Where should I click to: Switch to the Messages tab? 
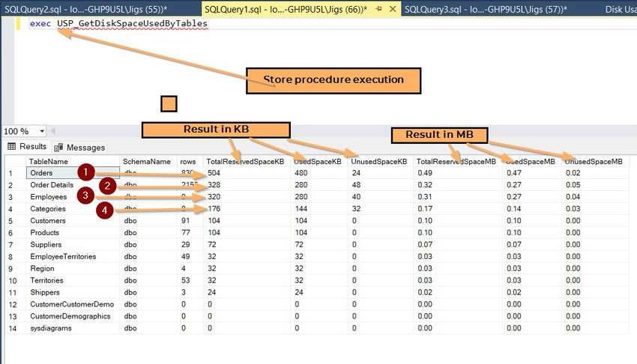tap(79, 148)
